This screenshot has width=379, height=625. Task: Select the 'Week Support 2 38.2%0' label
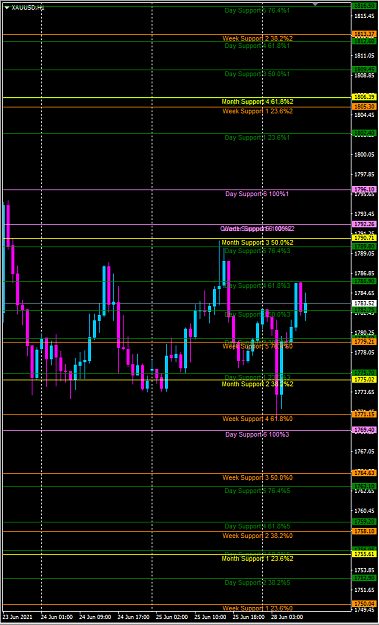click(x=257, y=536)
